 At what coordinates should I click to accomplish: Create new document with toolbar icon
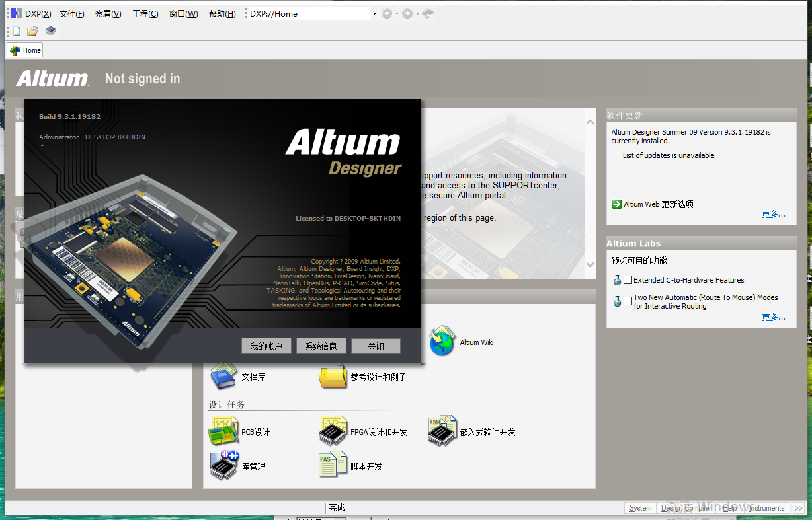[x=15, y=30]
